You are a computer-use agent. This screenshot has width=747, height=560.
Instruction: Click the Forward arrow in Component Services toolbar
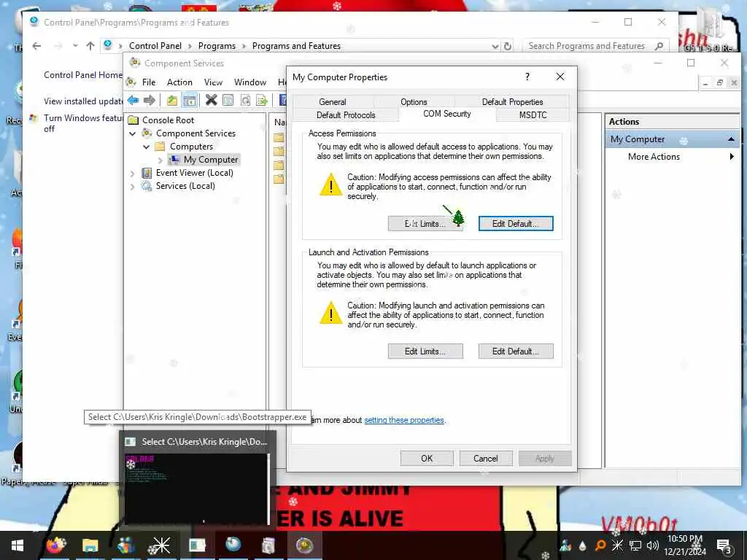point(150,100)
